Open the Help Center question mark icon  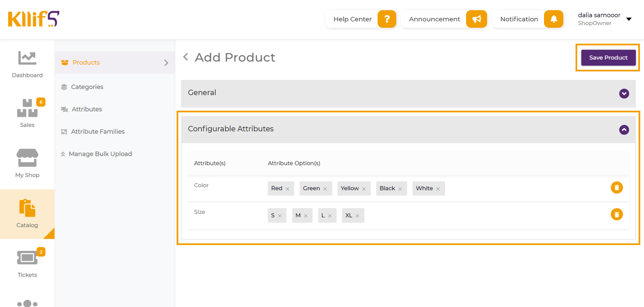(387, 19)
